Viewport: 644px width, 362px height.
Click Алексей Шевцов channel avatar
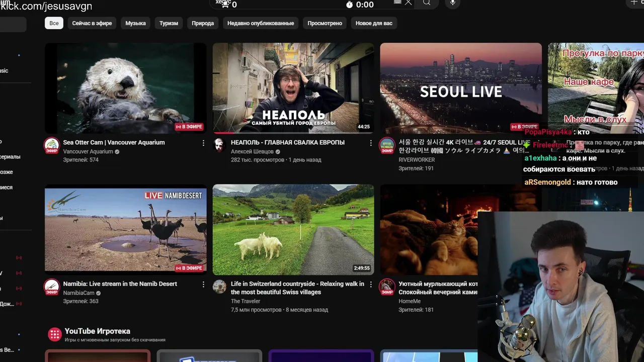pyautogui.click(x=219, y=145)
